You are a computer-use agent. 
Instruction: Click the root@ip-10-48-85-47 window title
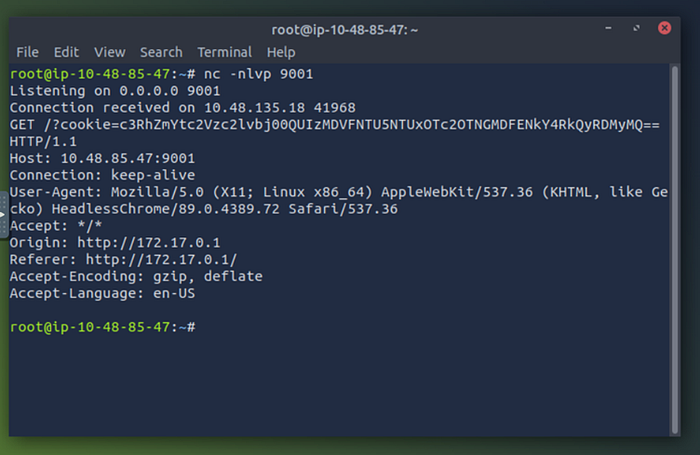point(345,30)
